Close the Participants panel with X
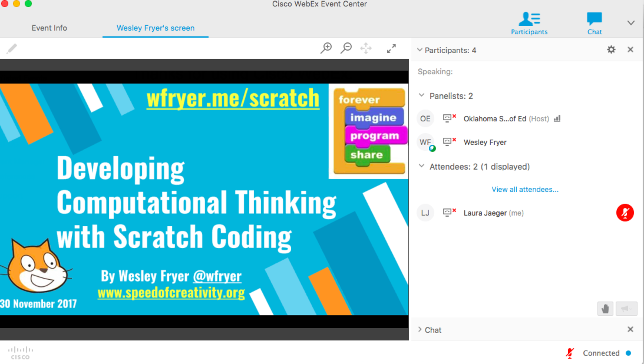Screen dimensions: 644x364 (x=630, y=50)
